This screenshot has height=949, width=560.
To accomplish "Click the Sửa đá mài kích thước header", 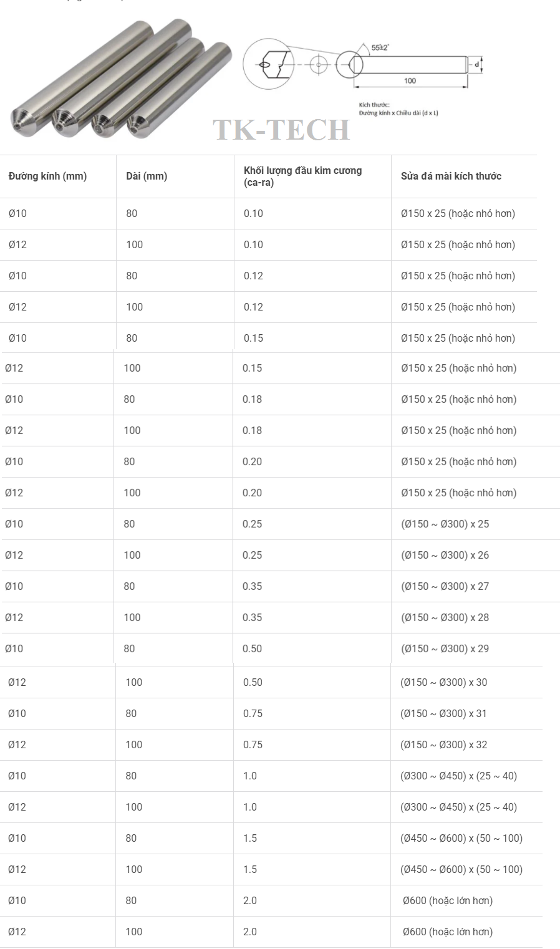I will 451,176.
